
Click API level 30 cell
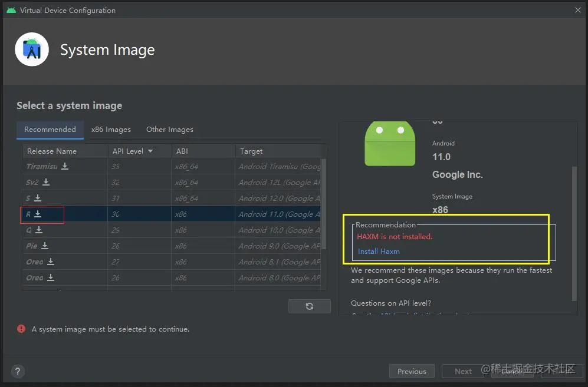coord(140,214)
